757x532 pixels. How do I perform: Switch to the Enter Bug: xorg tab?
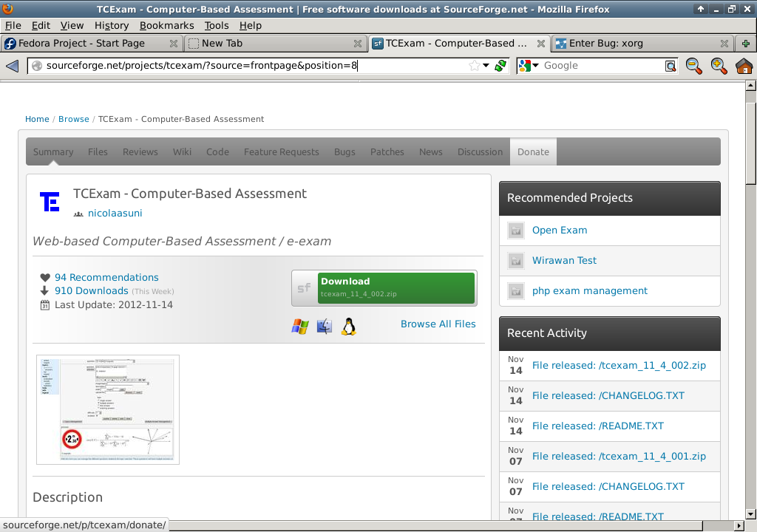606,43
